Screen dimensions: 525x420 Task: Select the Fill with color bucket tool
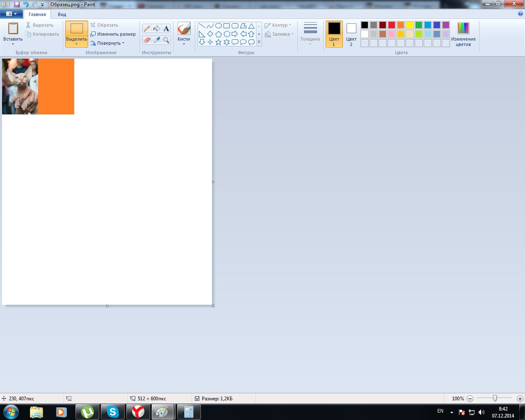tap(157, 28)
